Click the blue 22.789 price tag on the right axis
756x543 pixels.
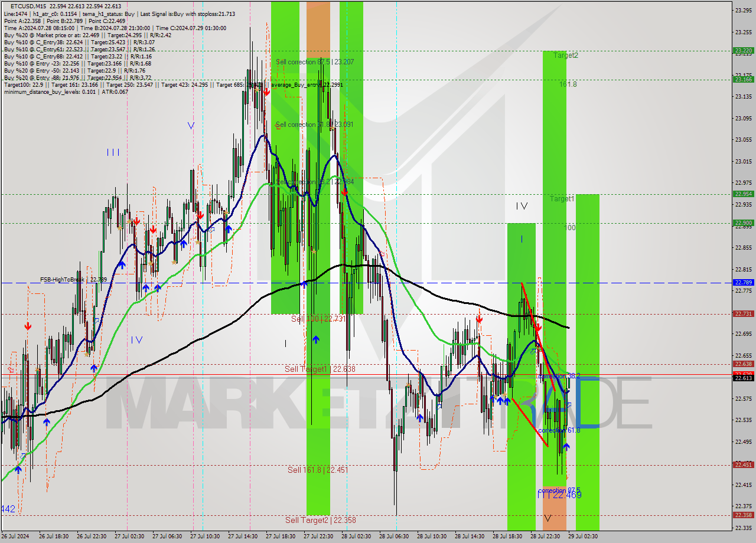point(743,283)
